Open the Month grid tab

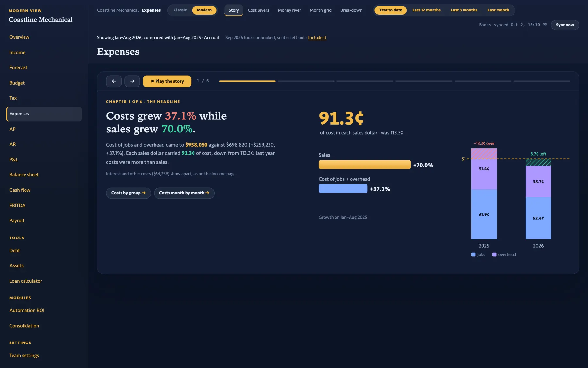click(x=320, y=10)
